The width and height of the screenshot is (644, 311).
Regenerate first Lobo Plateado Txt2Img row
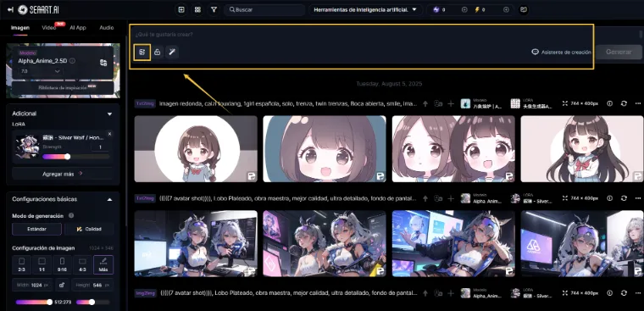tap(624, 198)
